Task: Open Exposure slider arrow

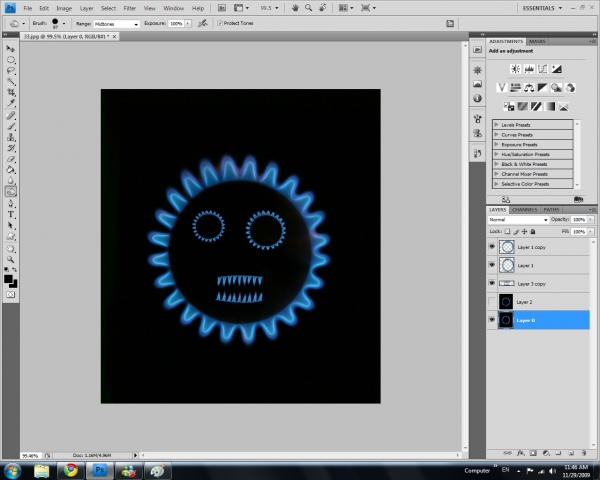Action: [188, 24]
